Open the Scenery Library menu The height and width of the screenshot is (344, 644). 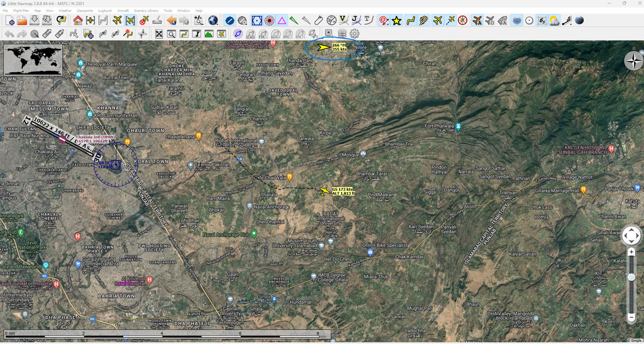(146, 11)
